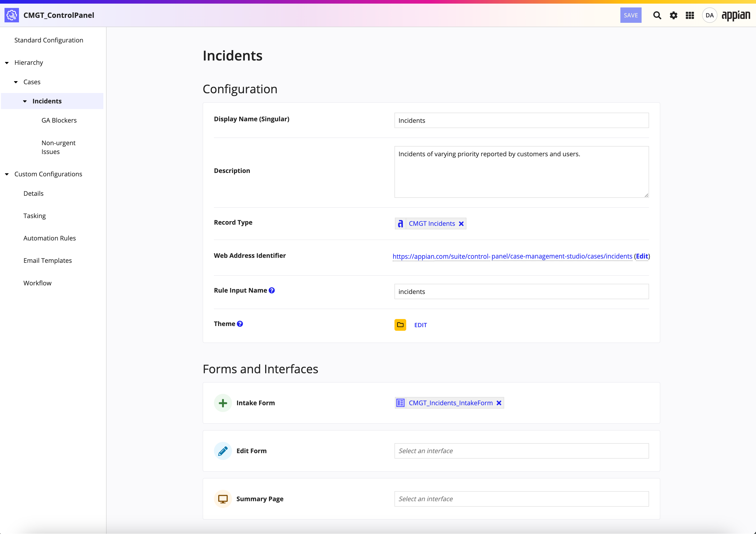Click the CMGT_ControlPanel gear app icon

coord(12,15)
